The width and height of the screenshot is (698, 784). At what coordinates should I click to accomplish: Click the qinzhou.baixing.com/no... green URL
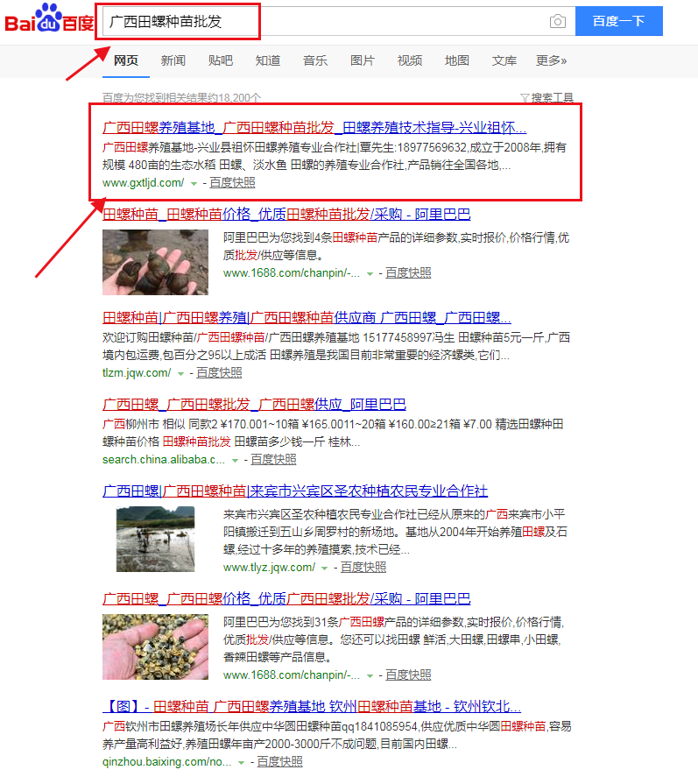(167, 761)
